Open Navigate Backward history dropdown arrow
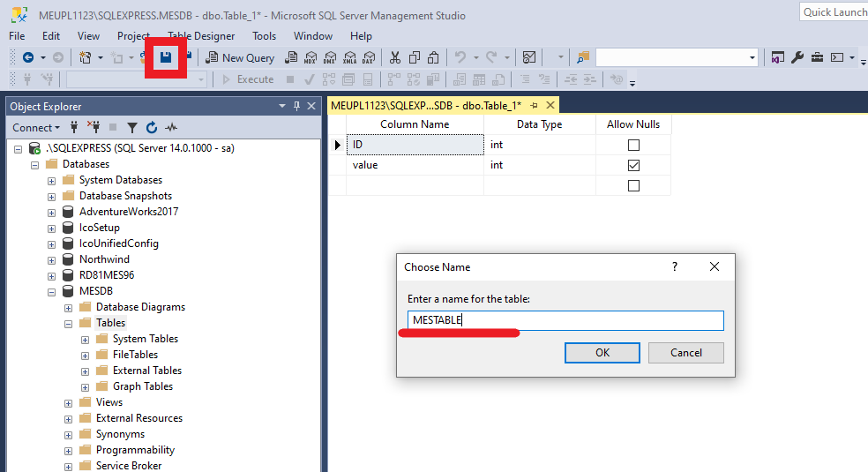Viewport: 868px width, 472px height. pos(42,57)
